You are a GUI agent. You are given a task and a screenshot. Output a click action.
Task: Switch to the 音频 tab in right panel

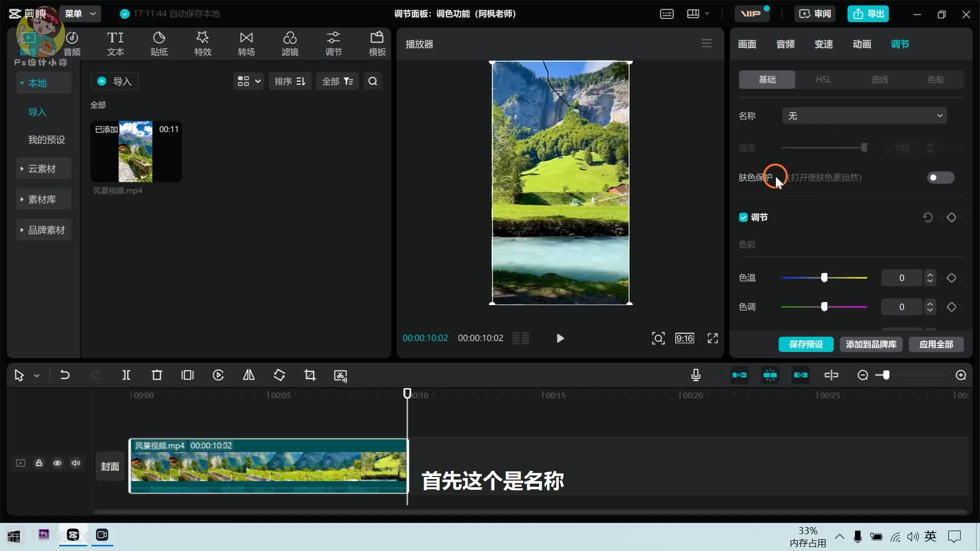[x=785, y=44]
